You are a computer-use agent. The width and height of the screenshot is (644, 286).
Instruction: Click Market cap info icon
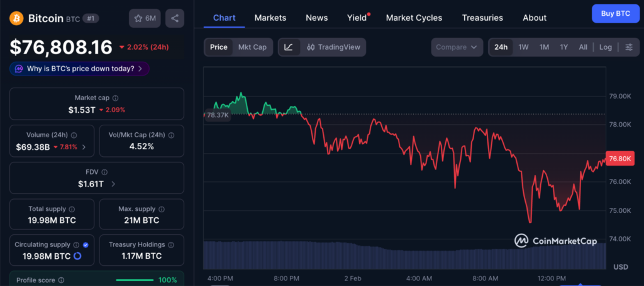pyautogui.click(x=115, y=98)
